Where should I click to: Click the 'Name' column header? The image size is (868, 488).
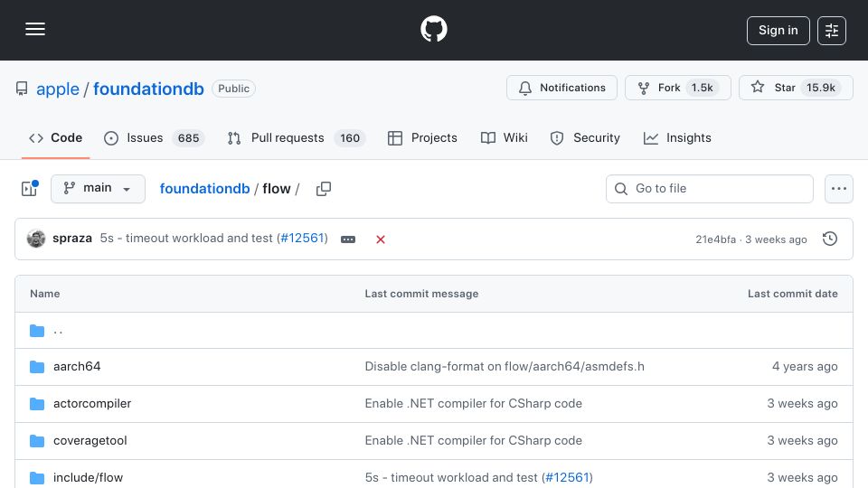pyautogui.click(x=45, y=294)
